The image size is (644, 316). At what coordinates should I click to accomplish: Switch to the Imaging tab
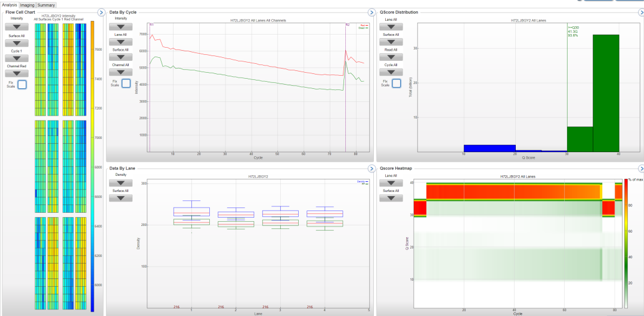pyautogui.click(x=27, y=5)
